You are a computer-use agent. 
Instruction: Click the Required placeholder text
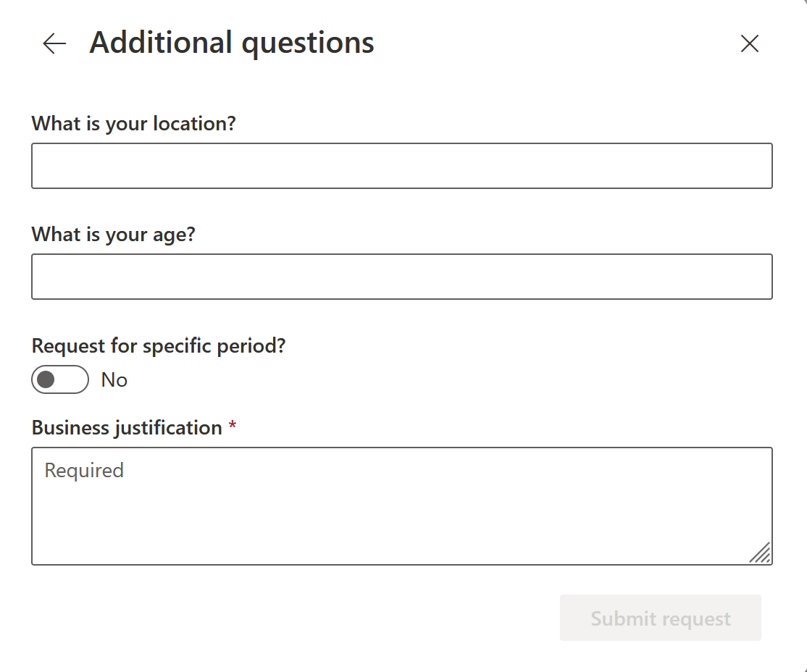pos(83,470)
